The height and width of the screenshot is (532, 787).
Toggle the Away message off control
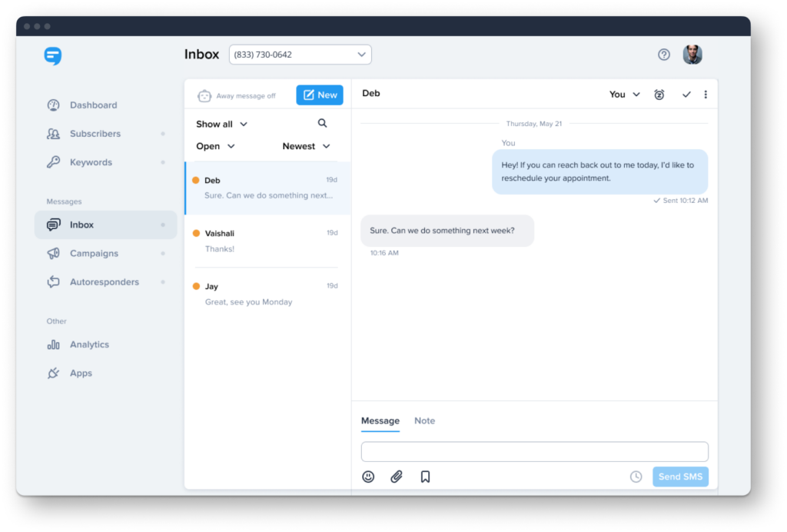237,96
